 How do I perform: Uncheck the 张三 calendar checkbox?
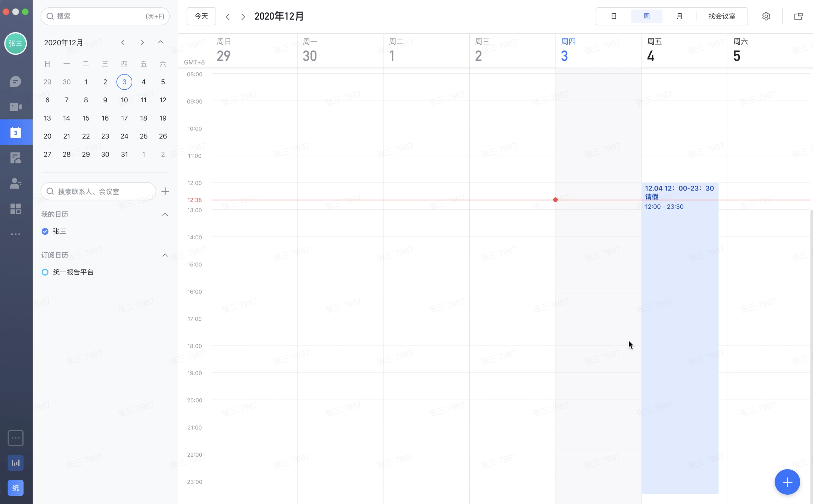point(45,231)
